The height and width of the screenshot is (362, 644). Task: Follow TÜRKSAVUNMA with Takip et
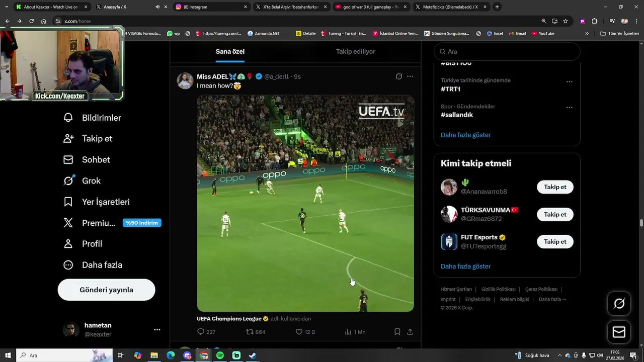tap(555, 214)
